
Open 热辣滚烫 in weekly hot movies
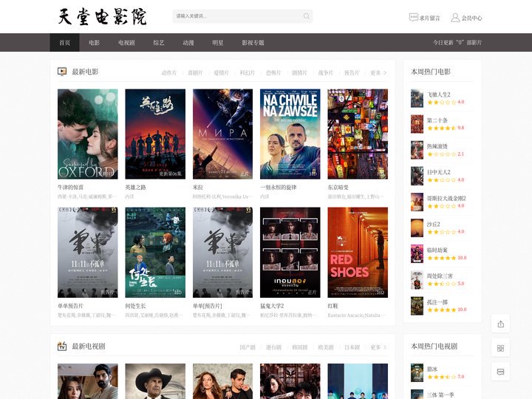[x=437, y=146]
